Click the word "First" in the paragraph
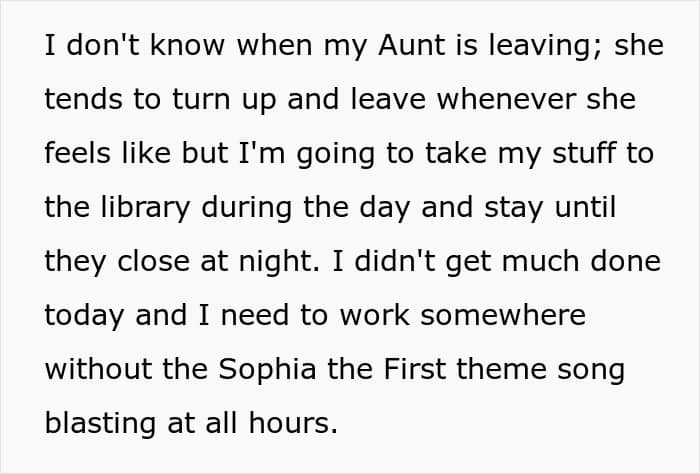700x474 pixels. [x=414, y=369]
